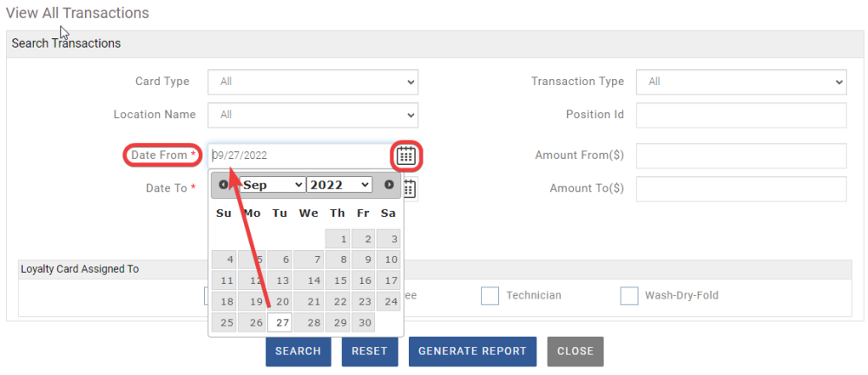868x375 pixels.
Task: Open the Location Name dropdown
Action: coord(312,115)
